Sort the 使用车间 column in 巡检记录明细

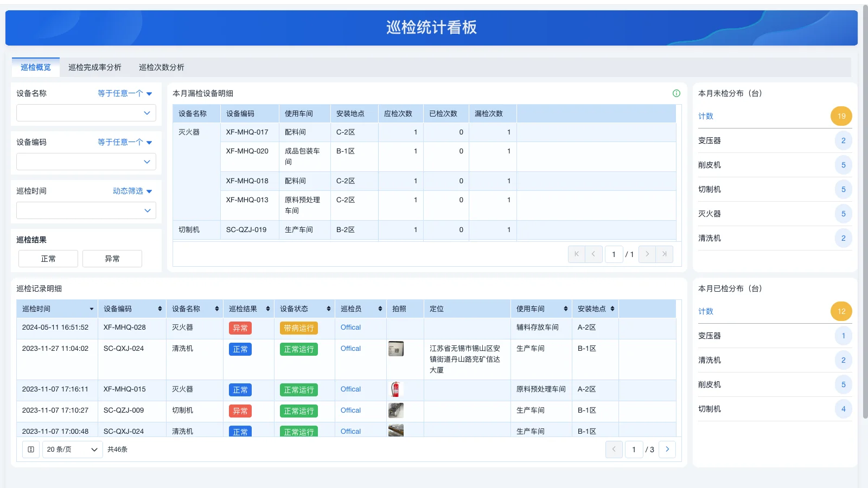(565, 309)
